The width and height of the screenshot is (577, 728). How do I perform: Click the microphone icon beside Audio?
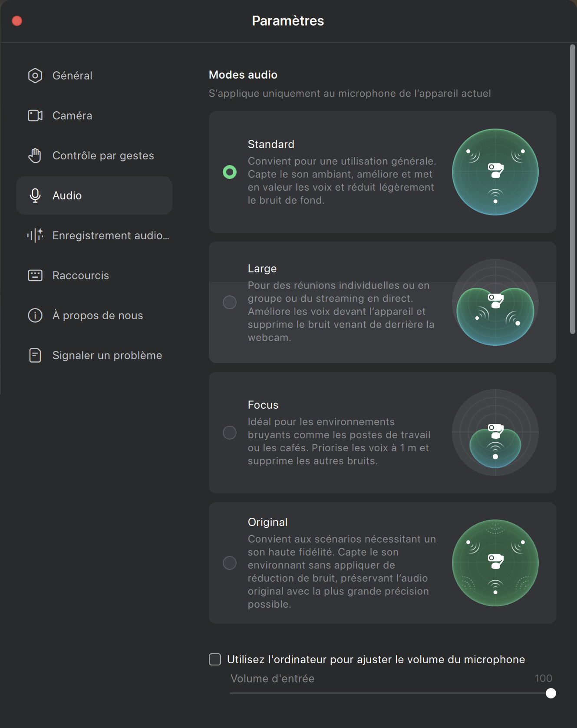(x=35, y=195)
